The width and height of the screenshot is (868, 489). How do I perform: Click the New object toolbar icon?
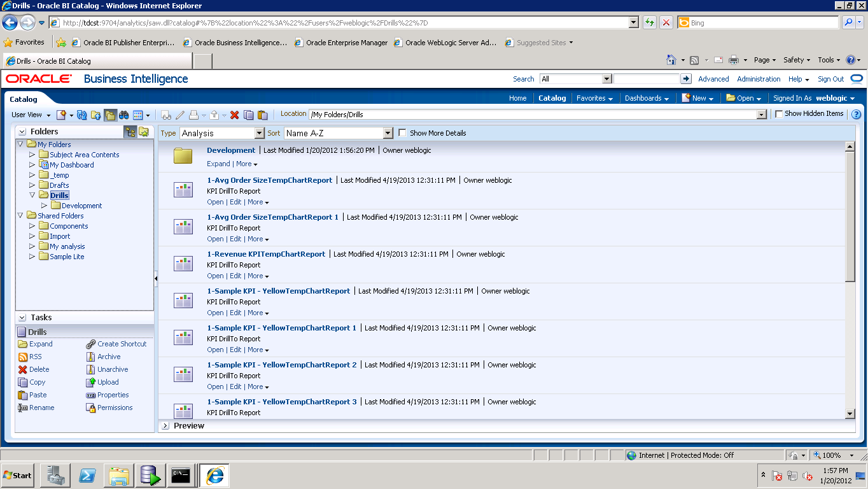(62, 115)
